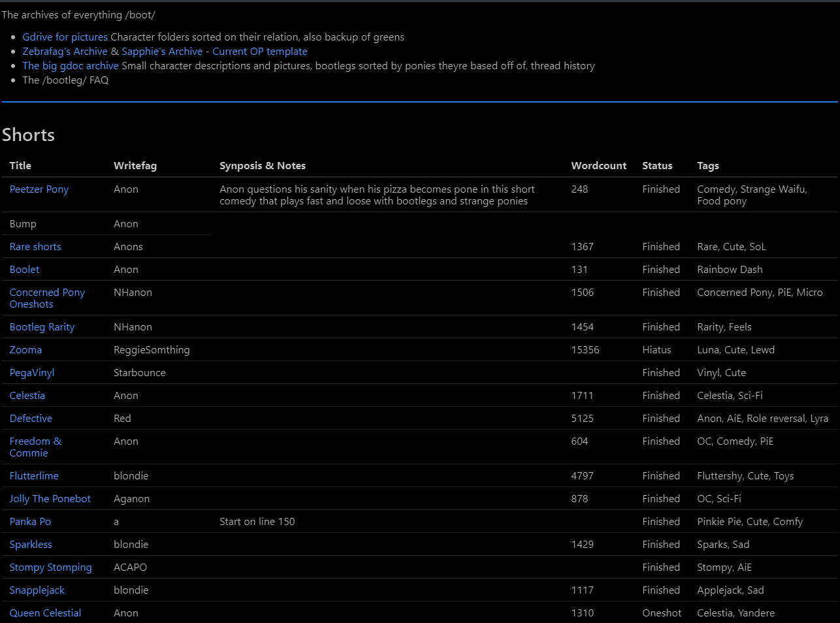Select tags 'Anon, AiE, Role reversal, Lyra'
The image size is (840, 623).
click(x=763, y=419)
